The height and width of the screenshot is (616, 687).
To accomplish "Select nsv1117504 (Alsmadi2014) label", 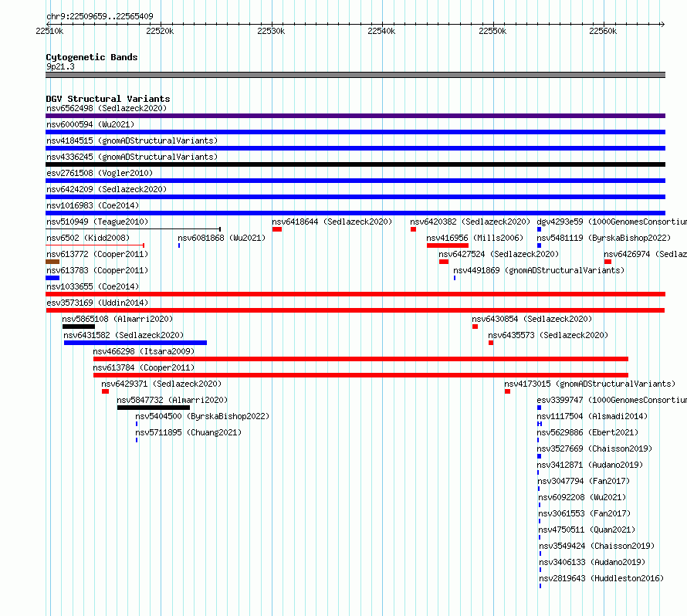I will [x=592, y=416].
